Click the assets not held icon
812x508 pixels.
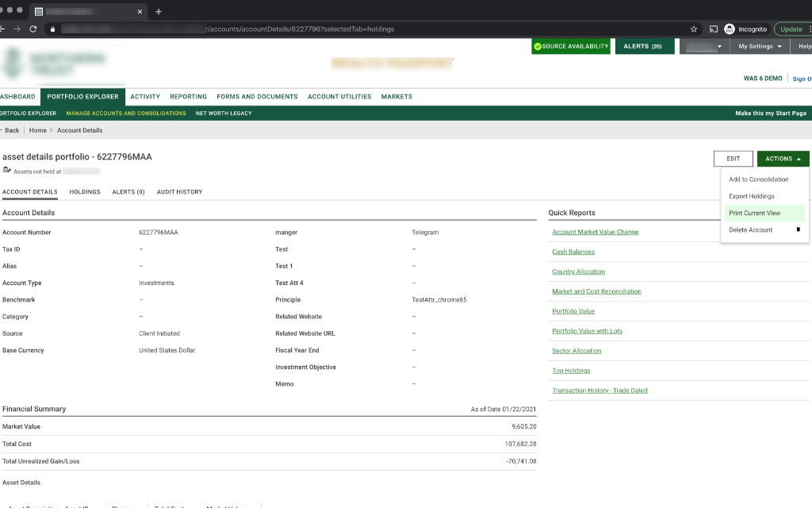click(7, 171)
